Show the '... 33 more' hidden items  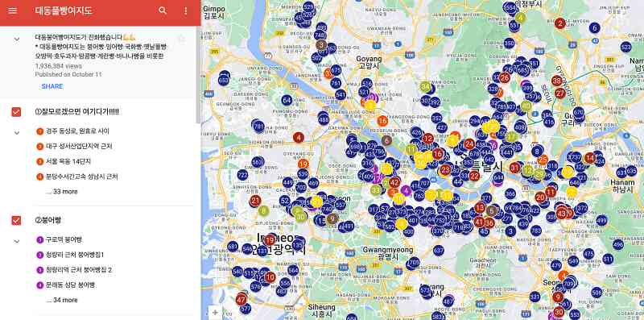(x=62, y=192)
